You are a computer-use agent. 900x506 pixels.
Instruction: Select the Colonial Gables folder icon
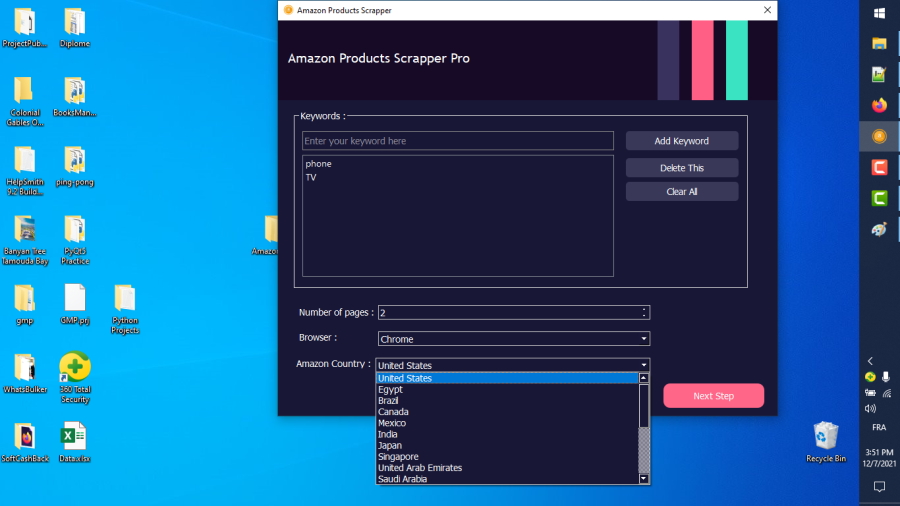pyautogui.click(x=24, y=100)
